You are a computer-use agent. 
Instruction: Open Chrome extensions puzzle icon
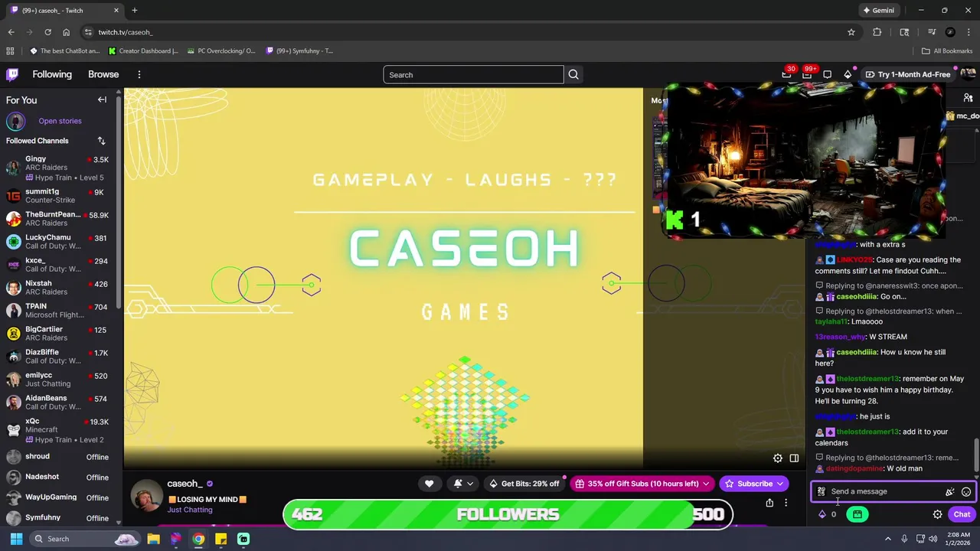877,32
